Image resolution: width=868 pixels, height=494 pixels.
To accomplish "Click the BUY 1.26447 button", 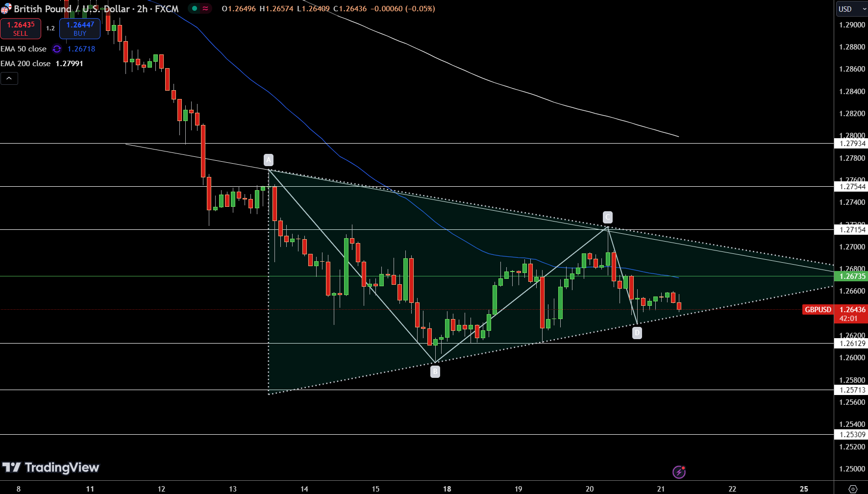I will tap(80, 28).
